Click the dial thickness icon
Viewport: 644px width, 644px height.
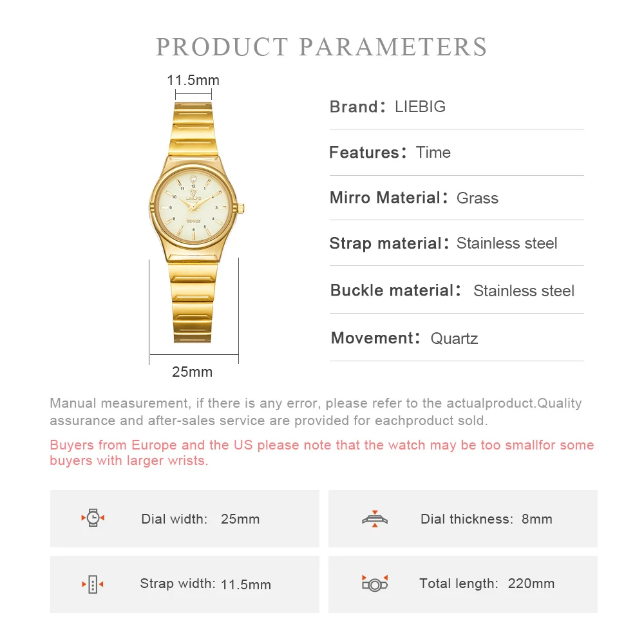click(x=375, y=518)
